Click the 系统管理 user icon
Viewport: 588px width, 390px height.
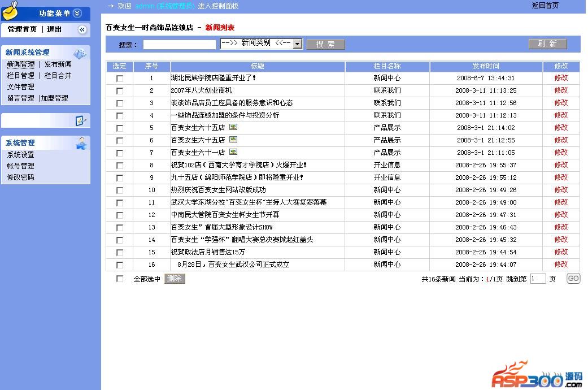coord(81,144)
